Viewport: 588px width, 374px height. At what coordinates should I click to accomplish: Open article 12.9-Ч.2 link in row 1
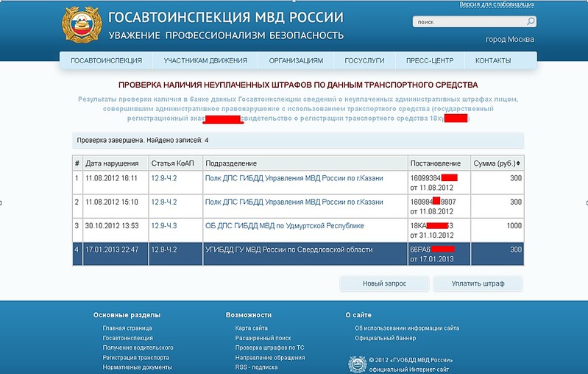(x=164, y=178)
